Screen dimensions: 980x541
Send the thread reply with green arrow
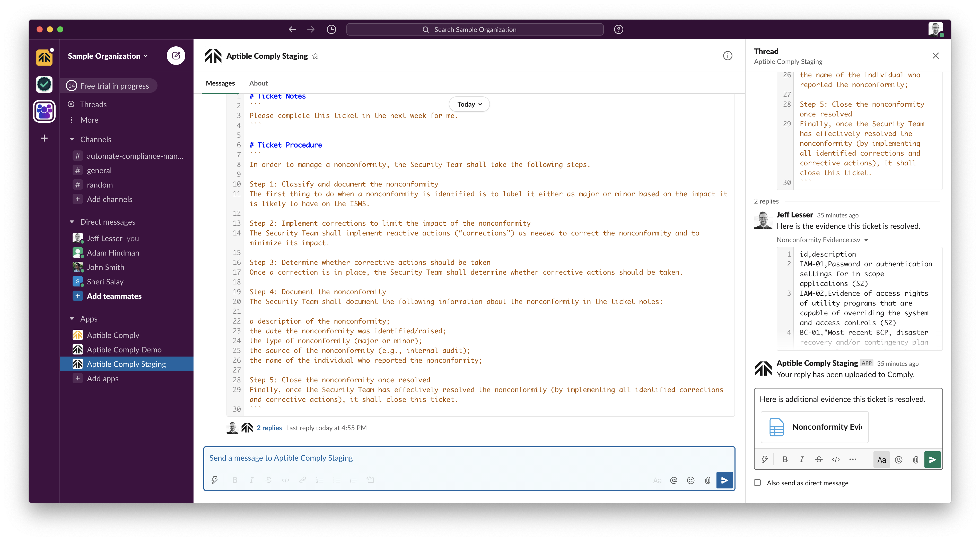[x=932, y=460]
